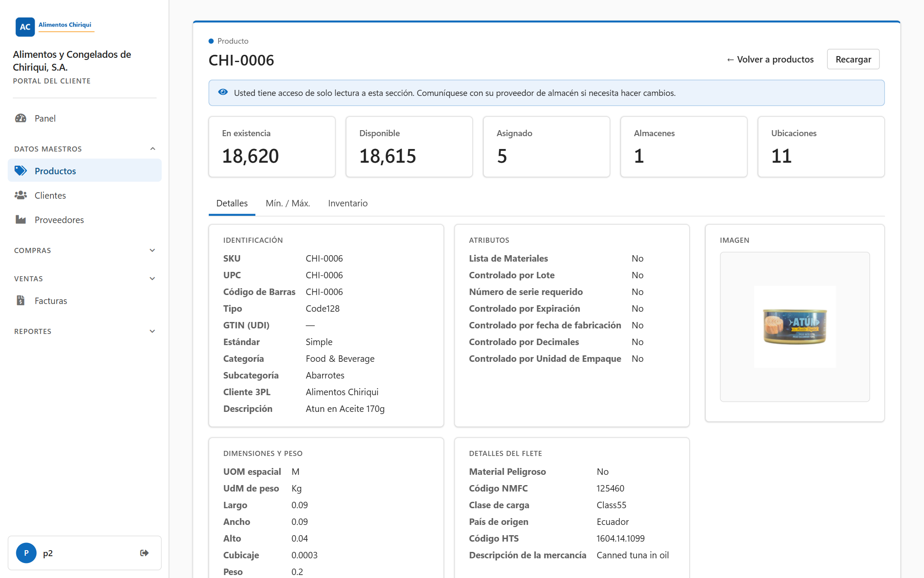Click the eye icon in read-only notice
Image resolution: width=924 pixels, height=578 pixels.
pos(223,92)
